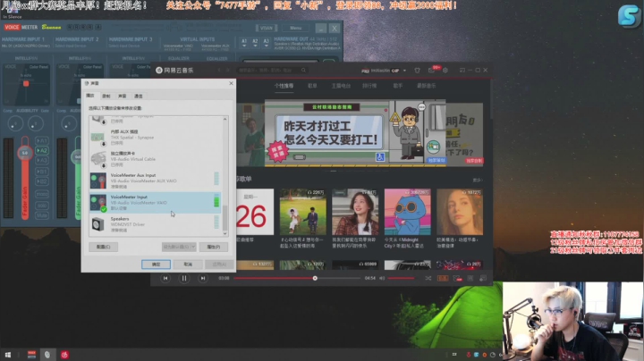Open the 排行榜 tab in the music player
Image resolution: width=644 pixels, height=361 pixels.
(x=369, y=86)
